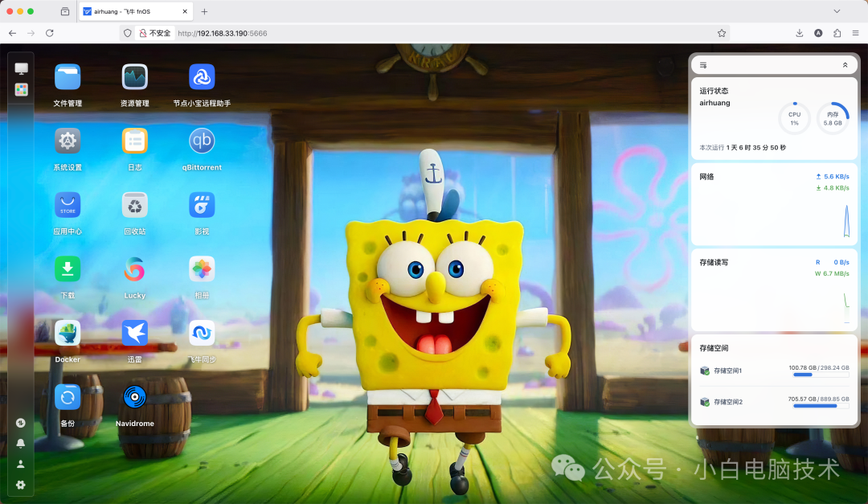
Task: Click the 不安全 security warning badge
Action: (155, 33)
